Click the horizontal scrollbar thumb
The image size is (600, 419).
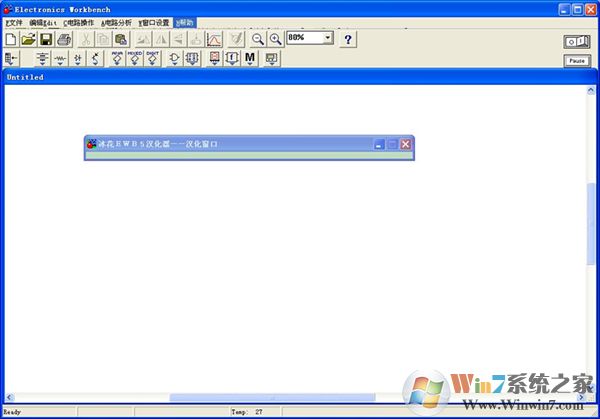click(272, 397)
